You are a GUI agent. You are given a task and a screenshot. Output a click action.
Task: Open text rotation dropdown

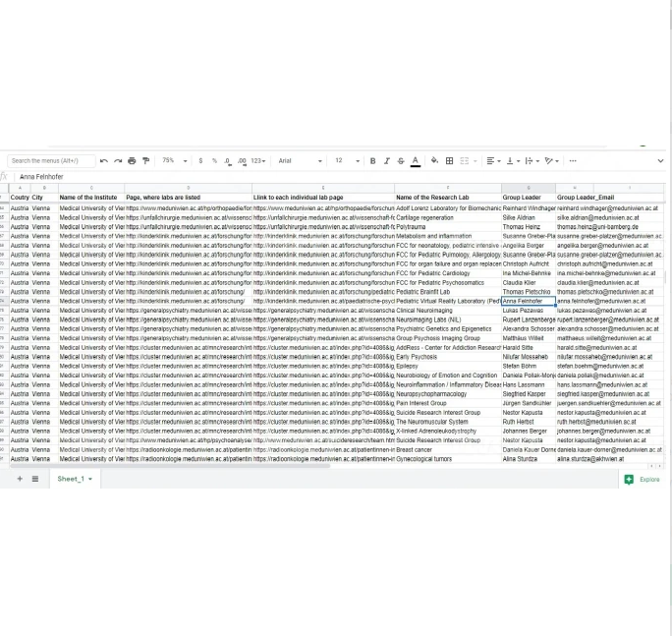pos(551,161)
